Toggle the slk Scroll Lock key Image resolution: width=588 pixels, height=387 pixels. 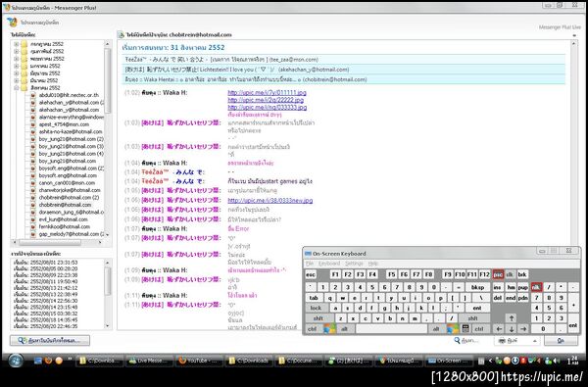[x=510, y=274]
